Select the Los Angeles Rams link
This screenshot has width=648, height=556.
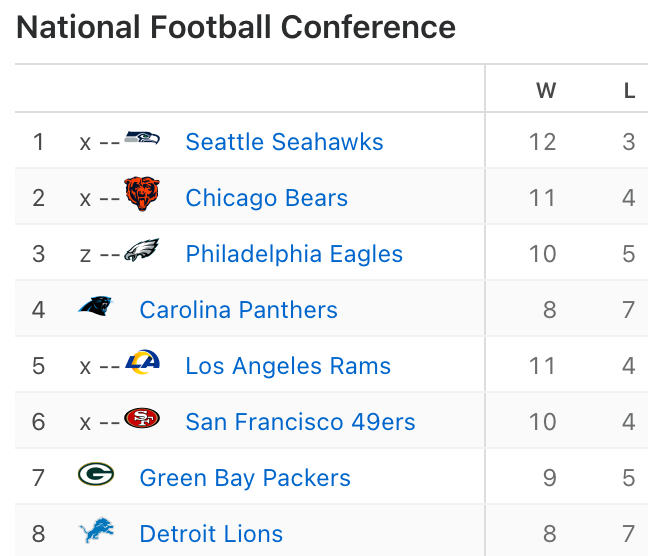(288, 366)
